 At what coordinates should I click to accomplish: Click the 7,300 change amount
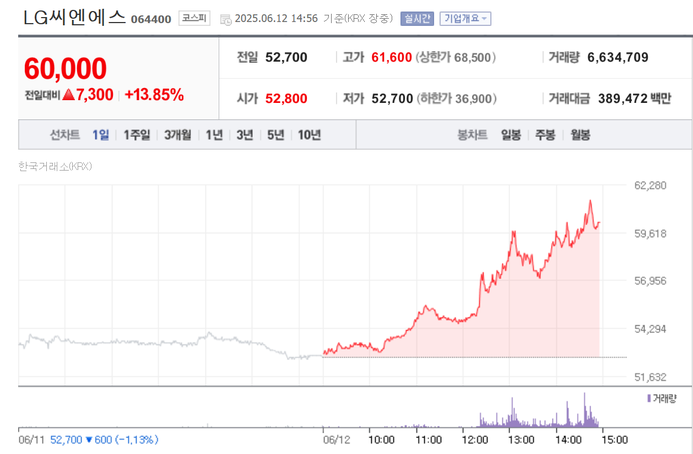95,95
